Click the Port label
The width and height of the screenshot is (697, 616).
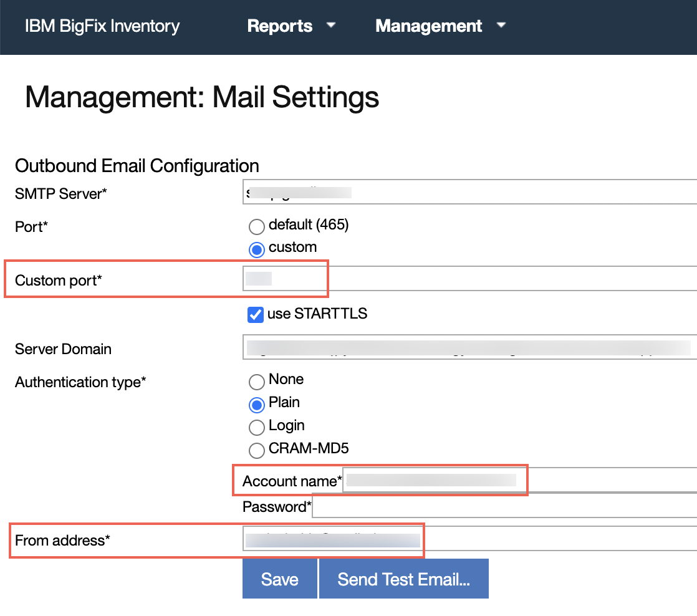(x=31, y=227)
